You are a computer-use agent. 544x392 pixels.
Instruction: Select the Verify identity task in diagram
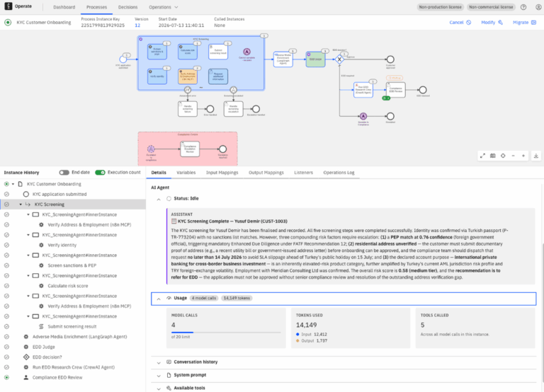click(x=157, y=76)
